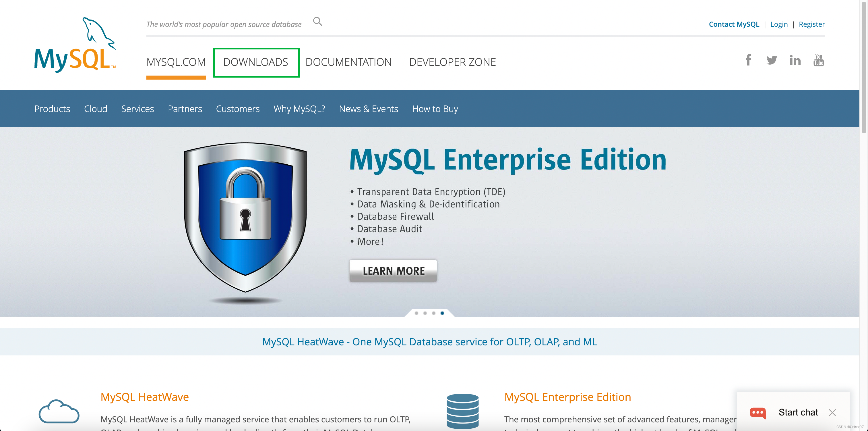868x431 pixels.
Task: Open the Products menu
Action: (52, 109)
